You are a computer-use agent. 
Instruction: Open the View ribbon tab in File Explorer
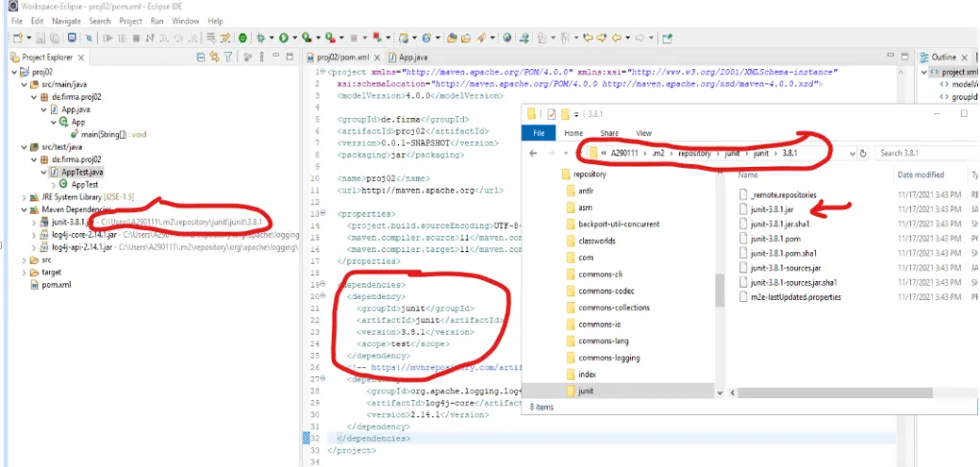[643, 133]
